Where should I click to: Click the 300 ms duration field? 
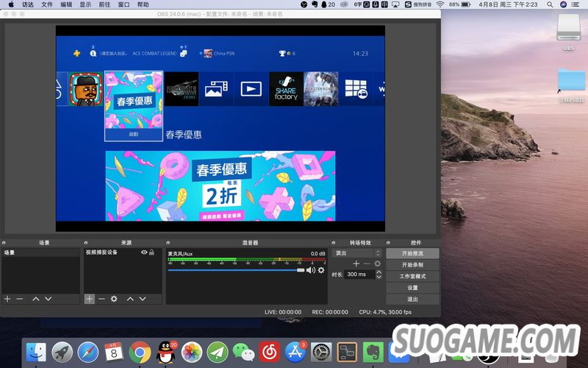click(359, 275)
